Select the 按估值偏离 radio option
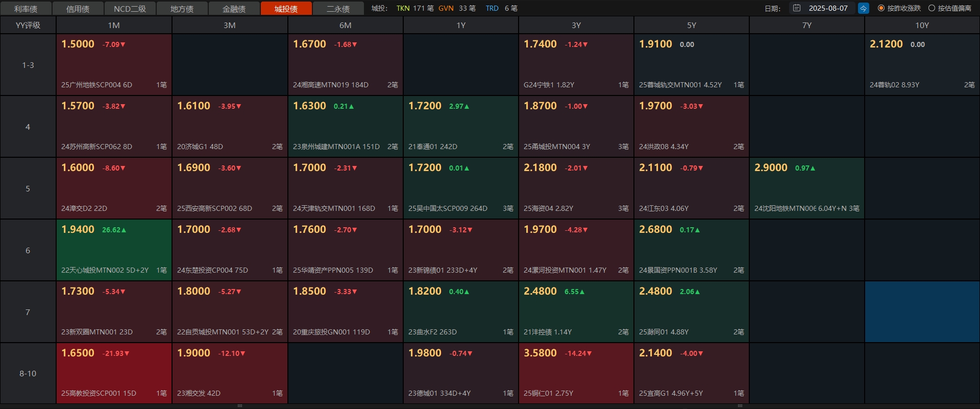 pos(932,8)
